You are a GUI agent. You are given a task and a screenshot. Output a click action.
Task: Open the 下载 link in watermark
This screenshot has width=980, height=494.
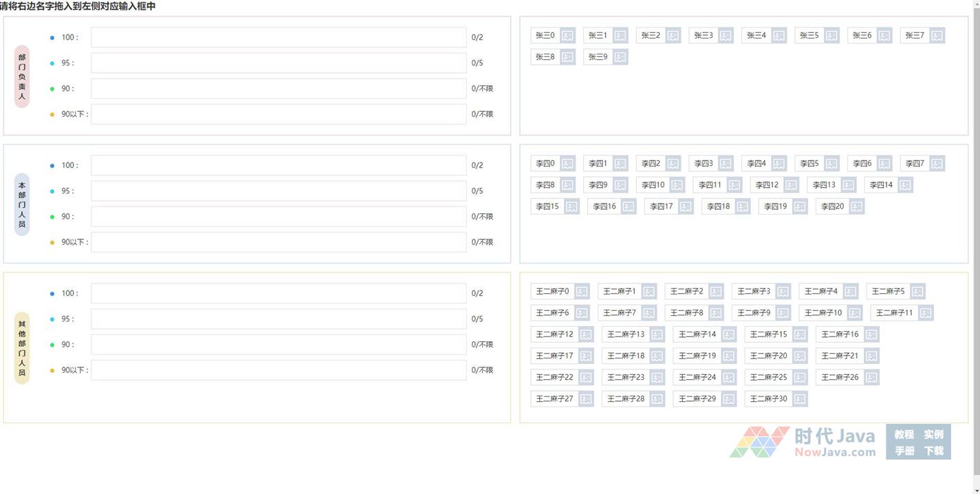point(933,451)
